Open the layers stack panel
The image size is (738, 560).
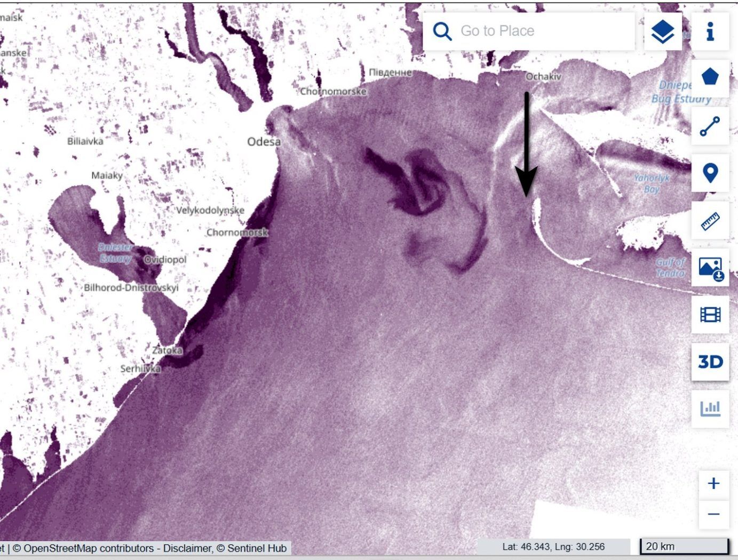click(x=663, y=31)
